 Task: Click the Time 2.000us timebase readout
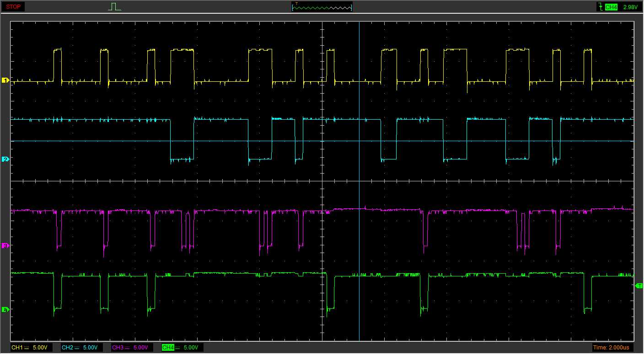click(x=611, y=348)
